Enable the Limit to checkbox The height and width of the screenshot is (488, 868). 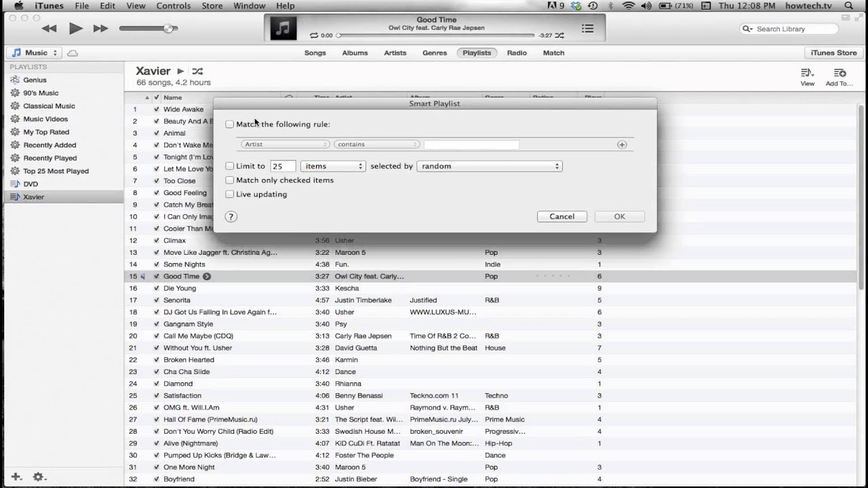(x=230, y=166)
